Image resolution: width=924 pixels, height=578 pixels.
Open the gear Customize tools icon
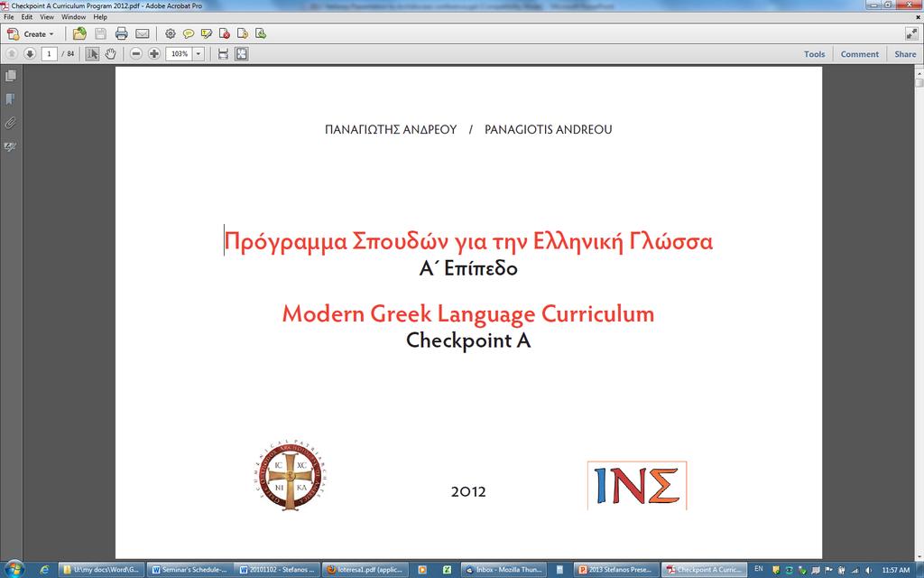(x=171, y=34)
